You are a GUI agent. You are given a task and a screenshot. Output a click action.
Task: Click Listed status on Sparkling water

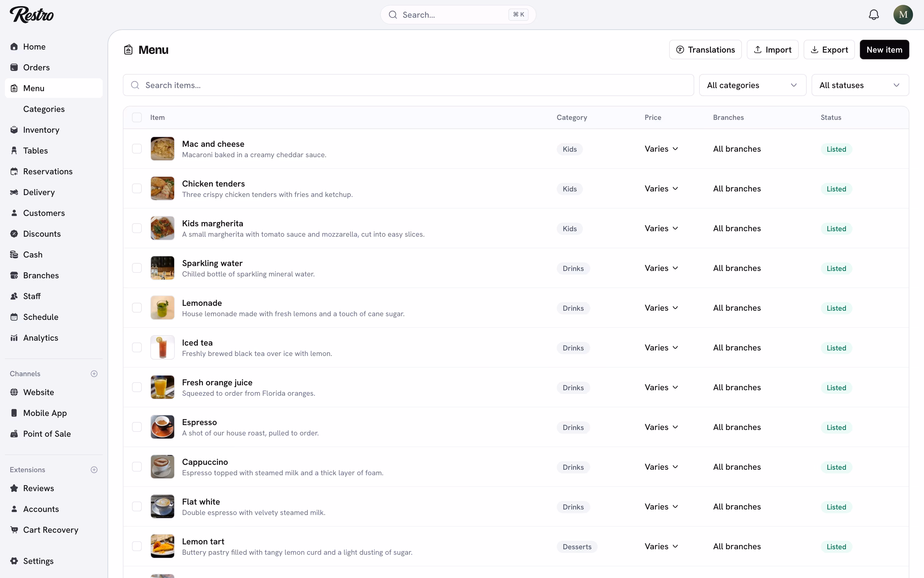point(836,269)
